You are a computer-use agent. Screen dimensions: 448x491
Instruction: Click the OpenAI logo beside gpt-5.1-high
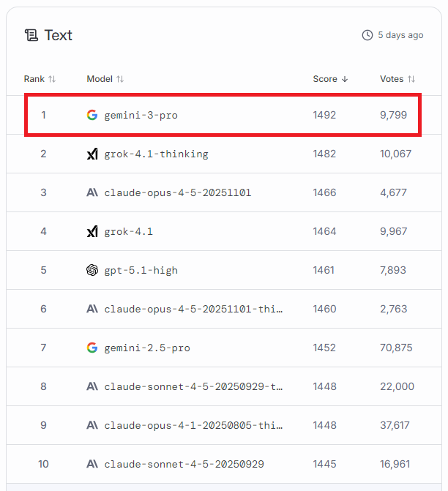92,270
